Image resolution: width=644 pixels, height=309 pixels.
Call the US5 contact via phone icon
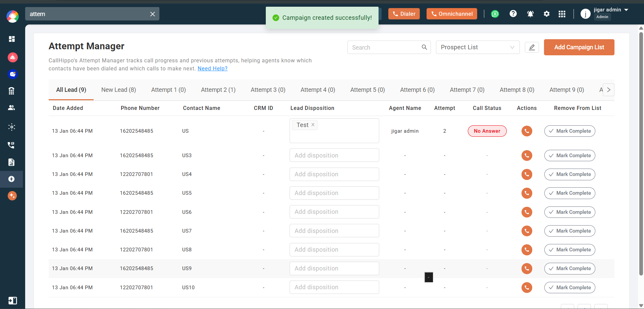tap(527, 193)
